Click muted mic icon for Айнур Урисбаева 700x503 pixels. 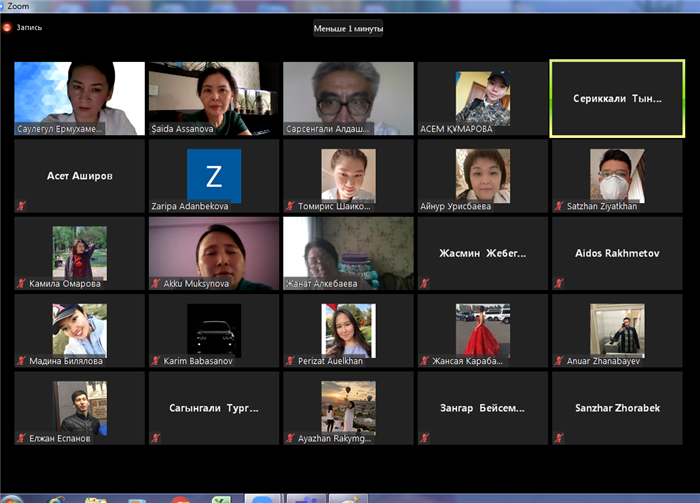[x=425, y=206]
